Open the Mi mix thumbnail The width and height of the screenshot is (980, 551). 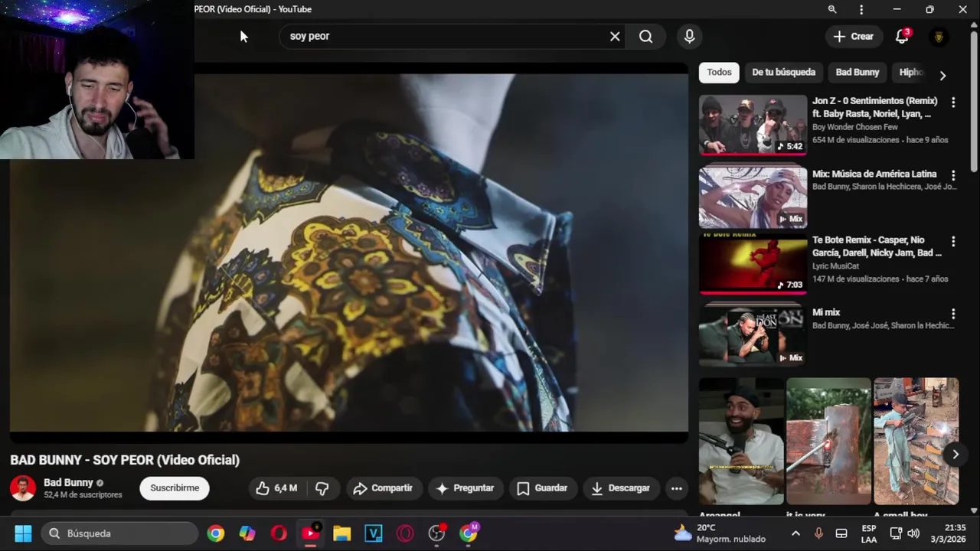coord(753,336)
